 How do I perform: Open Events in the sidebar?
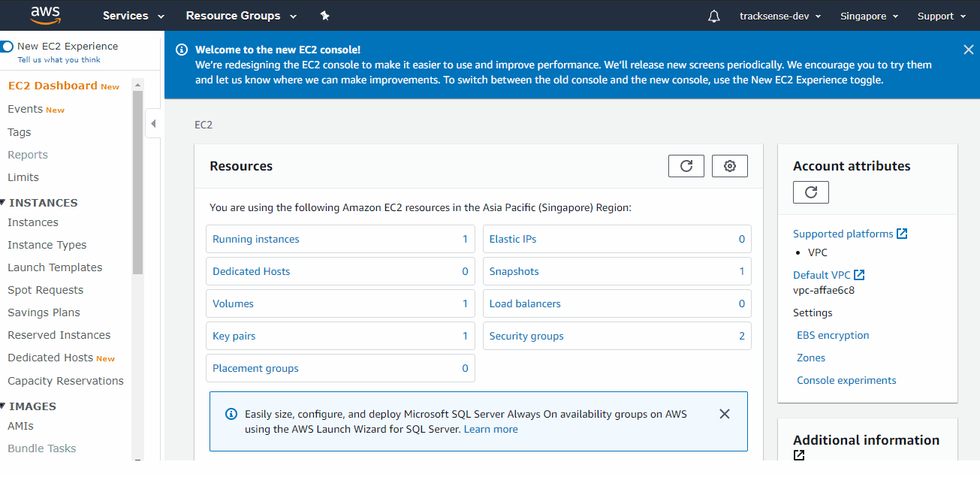click(x=25, y=109)
